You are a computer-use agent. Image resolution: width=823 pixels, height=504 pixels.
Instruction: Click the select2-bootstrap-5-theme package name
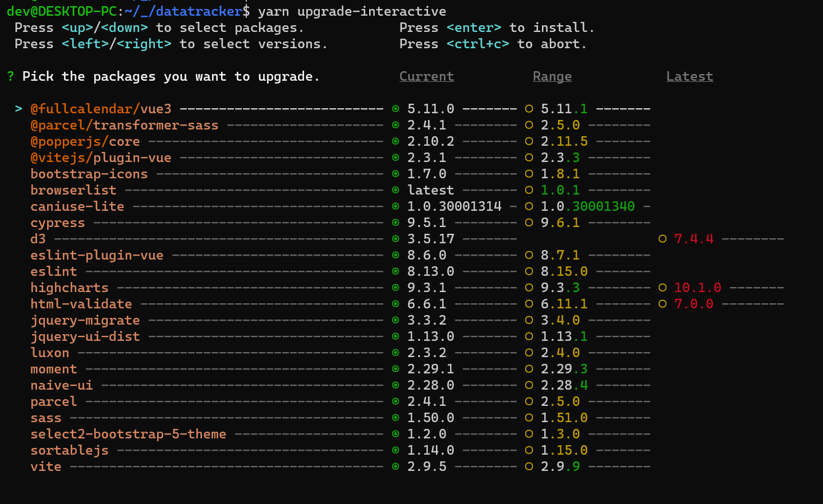click(128, 434)
